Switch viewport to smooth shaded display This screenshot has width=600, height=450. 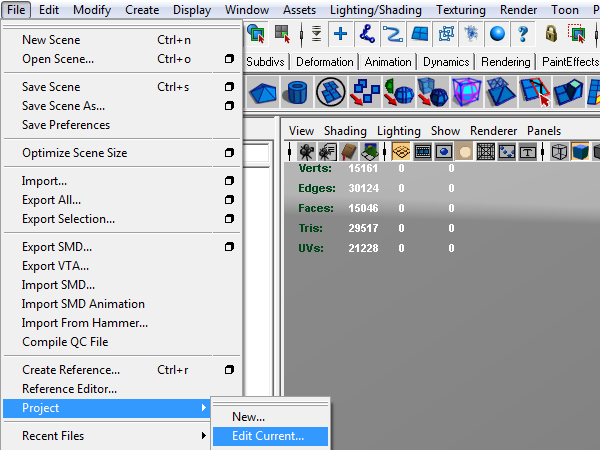pyautogui.click(x=580, y=152)
